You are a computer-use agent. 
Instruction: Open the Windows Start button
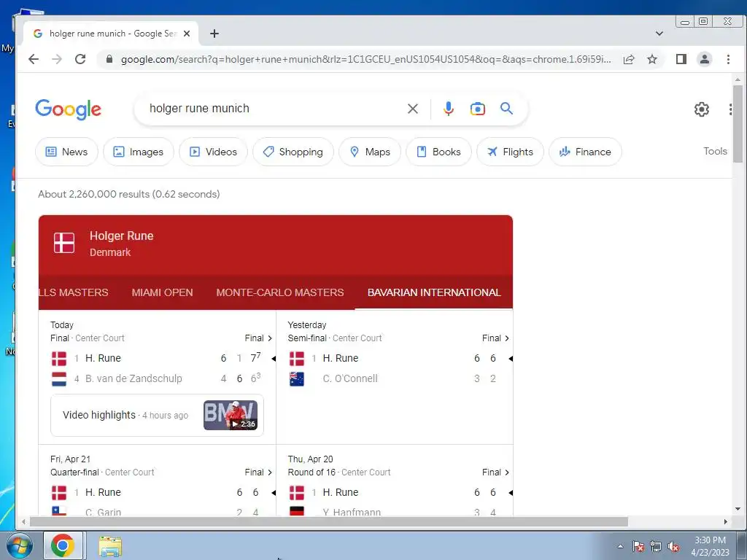pos(19,545)
